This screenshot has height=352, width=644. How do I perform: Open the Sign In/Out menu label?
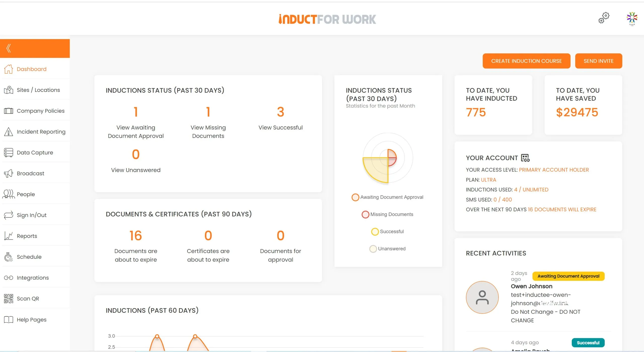(x=31, y=215)
